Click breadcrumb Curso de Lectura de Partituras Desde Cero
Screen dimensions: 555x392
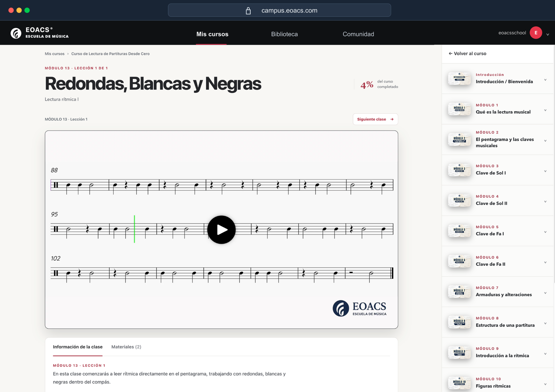tap(110, 54)
